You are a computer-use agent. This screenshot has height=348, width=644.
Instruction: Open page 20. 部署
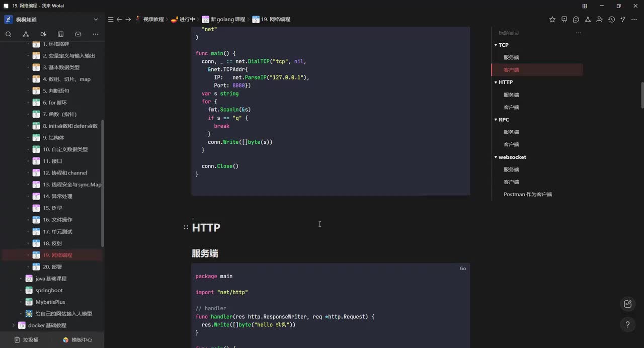[x=52, y=267]
